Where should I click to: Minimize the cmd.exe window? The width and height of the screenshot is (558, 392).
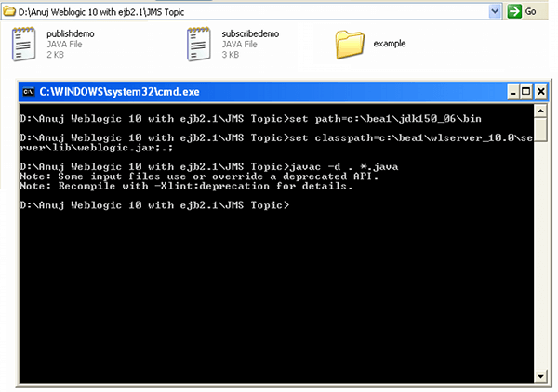click(x=511, y=92)
